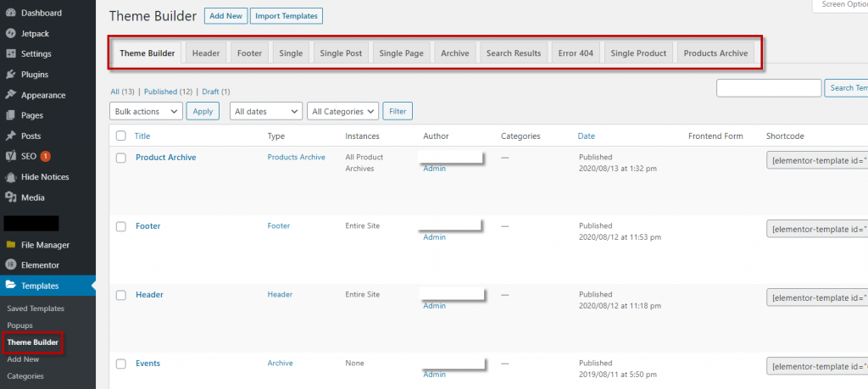Select the Footer row shortcode field

[817, 229]
